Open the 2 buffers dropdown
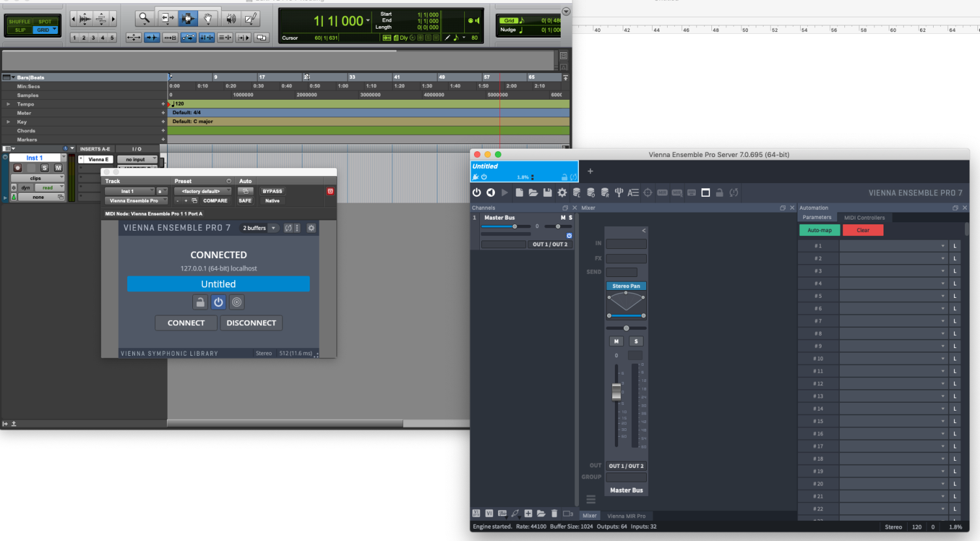Screen dimensions: 980x541 (260, 228)
